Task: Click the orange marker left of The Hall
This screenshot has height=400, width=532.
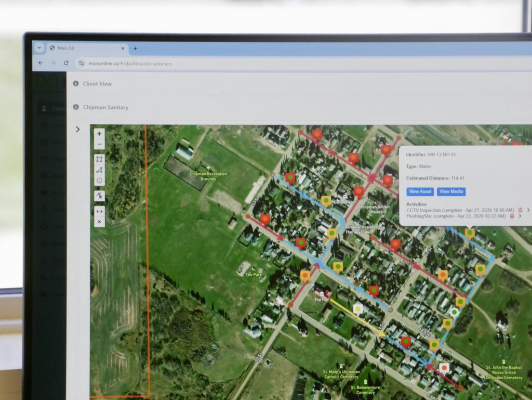Action: 305,276
